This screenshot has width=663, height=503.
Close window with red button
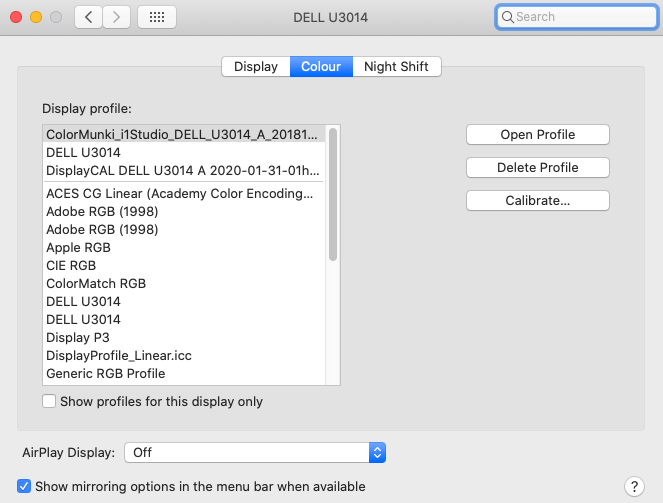pyautogui.click(x=16, y=17)
